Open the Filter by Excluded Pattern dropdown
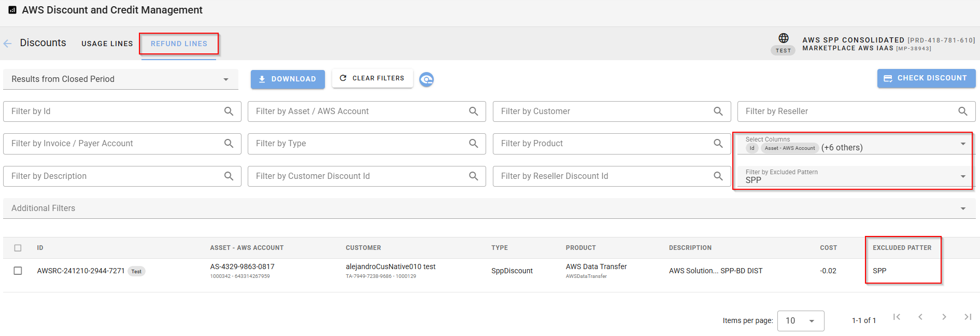This screenshot has width=980, height=336. (962, 177)
